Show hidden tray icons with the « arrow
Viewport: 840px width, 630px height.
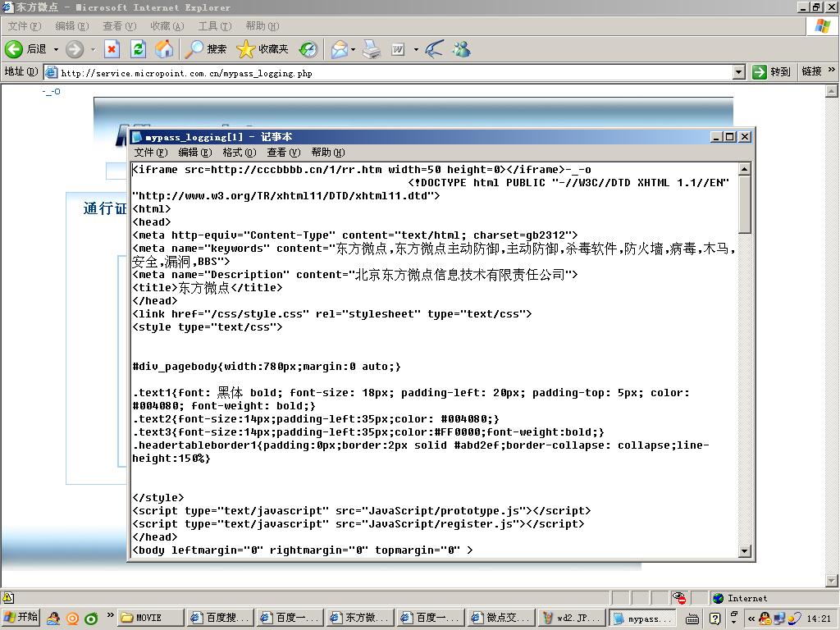tap(751, 619)
